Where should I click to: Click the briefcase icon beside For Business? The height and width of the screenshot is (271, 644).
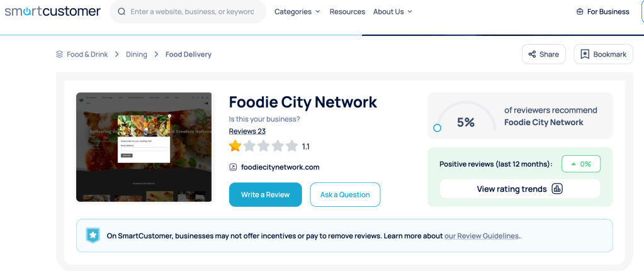click(580, 12)
